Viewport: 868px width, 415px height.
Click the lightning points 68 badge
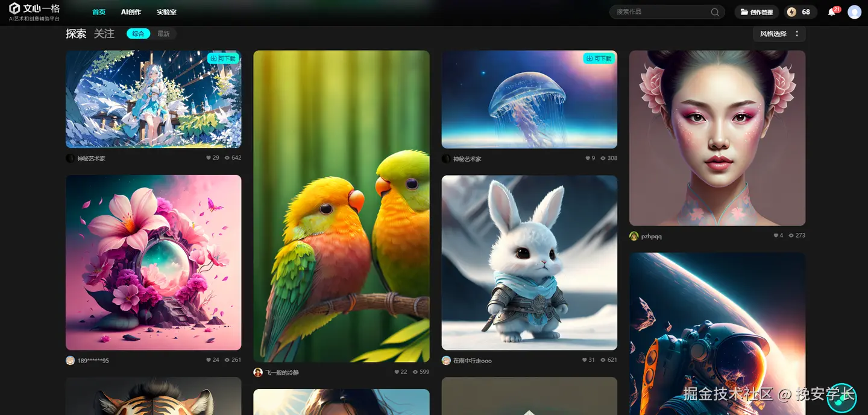pyautogui.click(x=800, y=12)
